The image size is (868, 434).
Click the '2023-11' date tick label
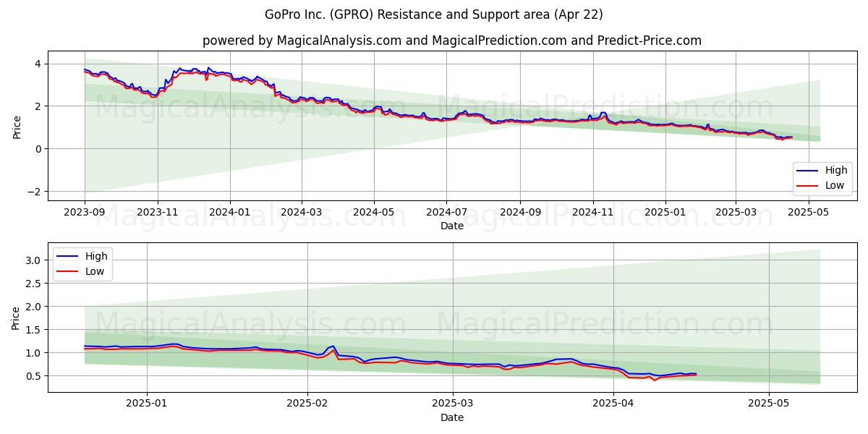pos(158,213)
